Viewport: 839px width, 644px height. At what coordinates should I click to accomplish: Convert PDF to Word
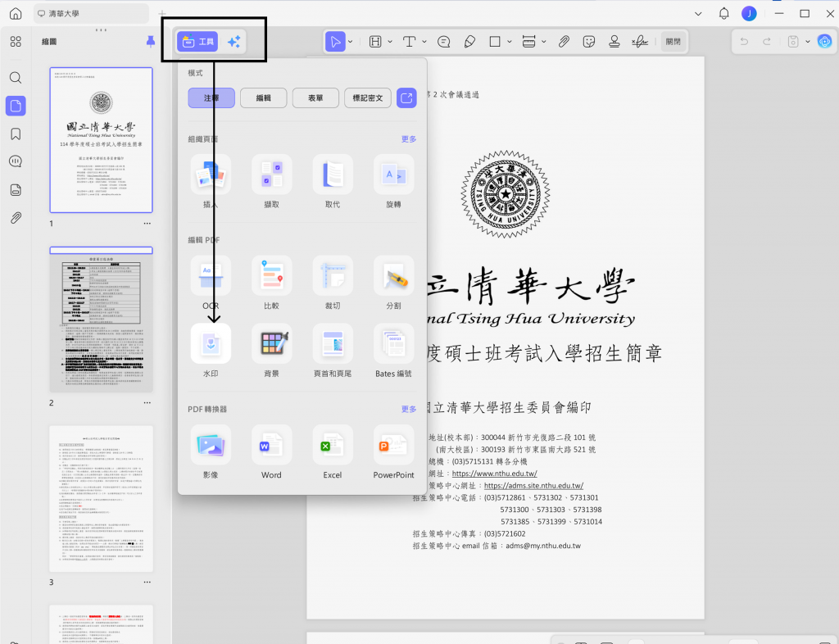[272, 445]
